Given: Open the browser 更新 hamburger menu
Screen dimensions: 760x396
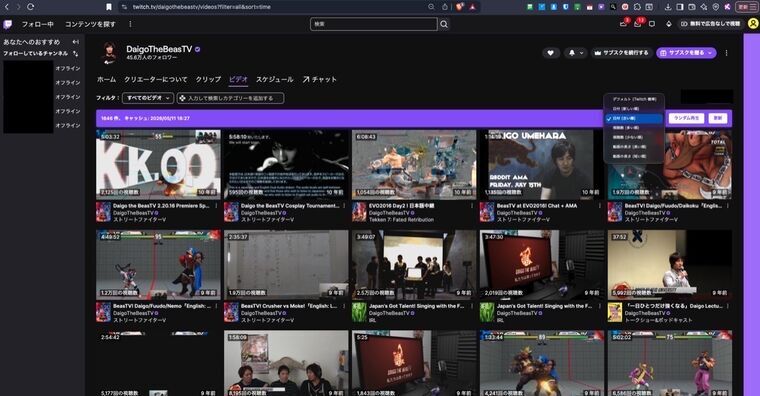Looking at the screenshot, I should pos(746,7).
